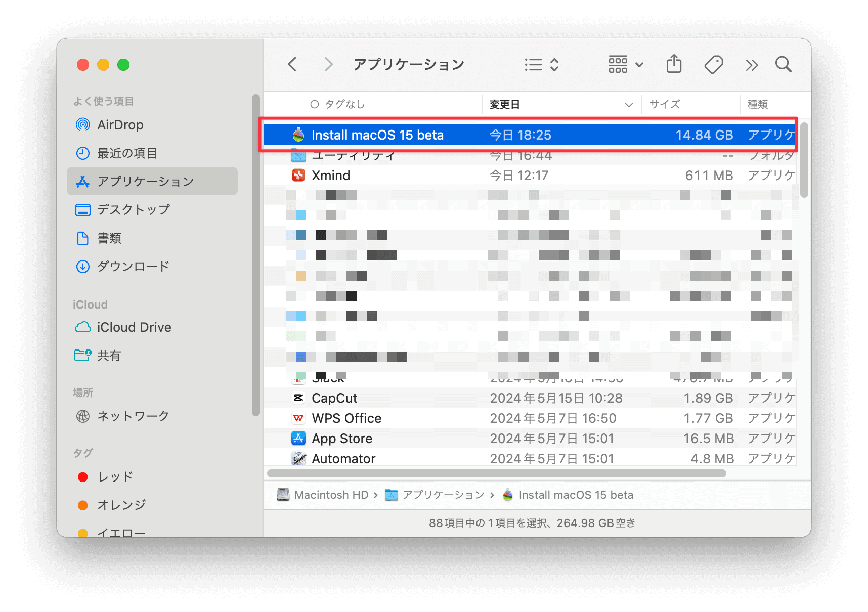Open iCloud Drive in the sidebar
The image size is (868, 612).
click(152, 327)
